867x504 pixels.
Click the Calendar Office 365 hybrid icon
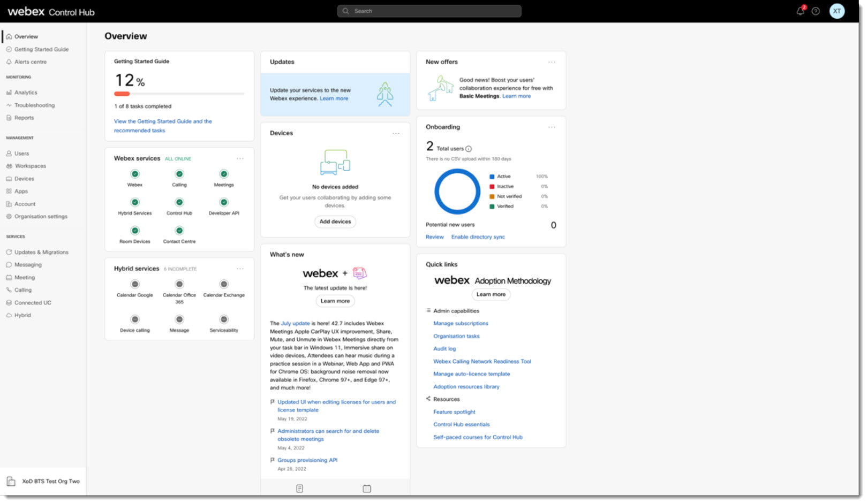tap(179, 284)
